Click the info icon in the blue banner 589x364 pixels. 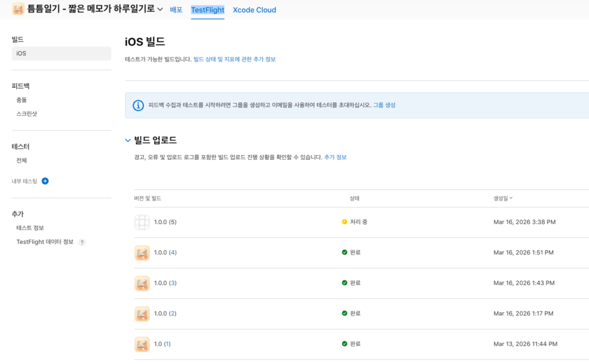(138, 105)
